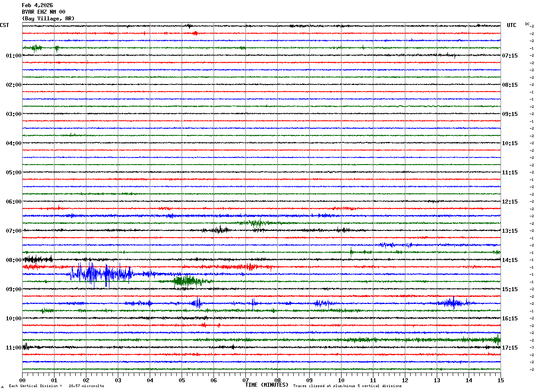Select the 08:00 CST time label
This screenshot has height=392, width=536.
point(13,260)
